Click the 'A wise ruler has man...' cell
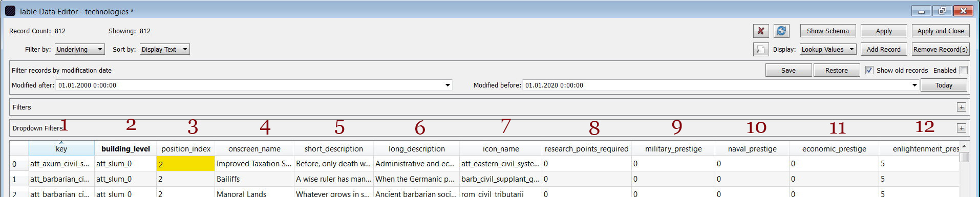 coord(334,179)
